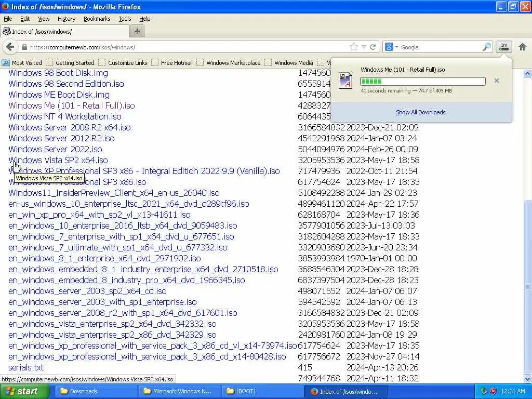Open the URL history dropdown arrow
This screenshot has width=532, height=399.
(x=364, y=47)
